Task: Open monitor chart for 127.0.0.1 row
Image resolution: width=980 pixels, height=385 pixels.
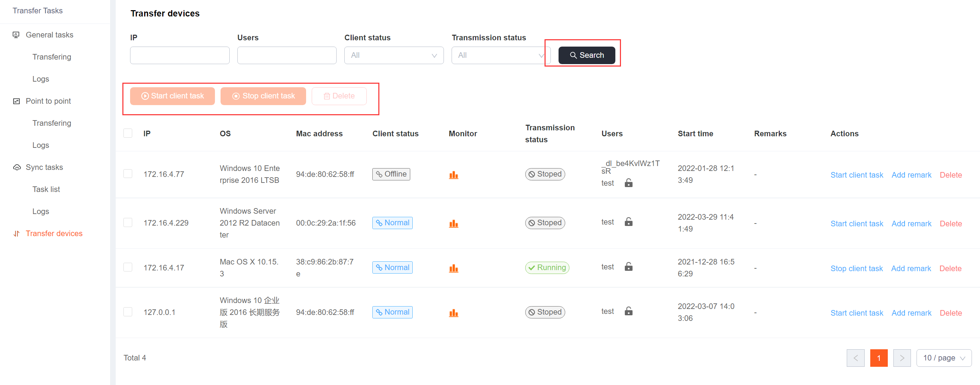Action: point(453,313)
